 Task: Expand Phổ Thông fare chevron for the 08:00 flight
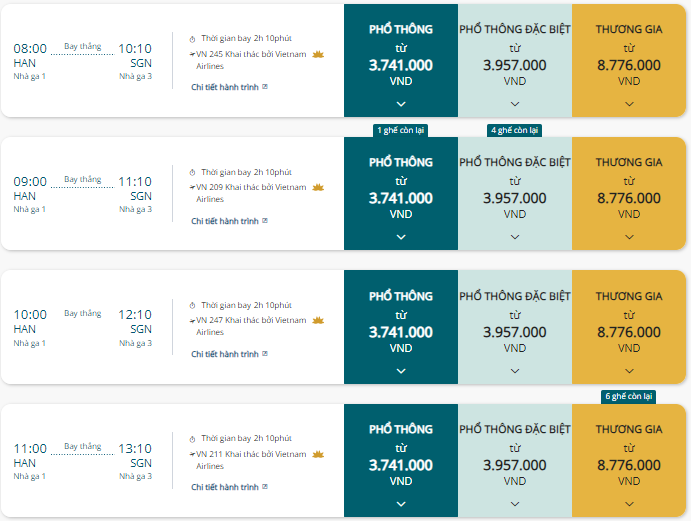pyautogui.click(x=401, y=104)
